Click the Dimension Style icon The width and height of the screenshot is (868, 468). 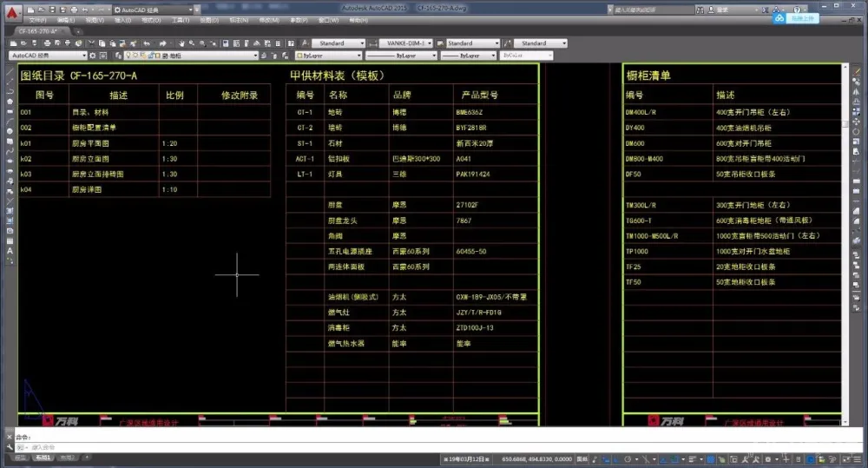[x=373, y=43]
